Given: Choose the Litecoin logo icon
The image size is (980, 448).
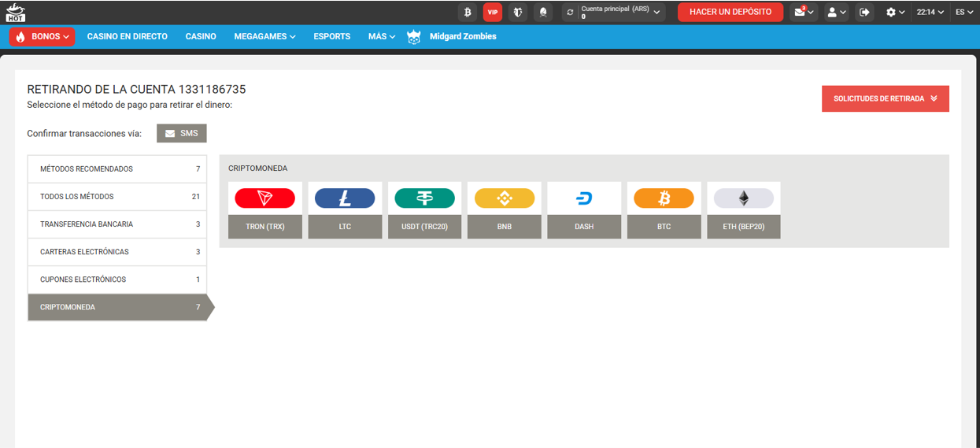Looking at the screenshot, I should pyautogui.click(x=345, y=198).
